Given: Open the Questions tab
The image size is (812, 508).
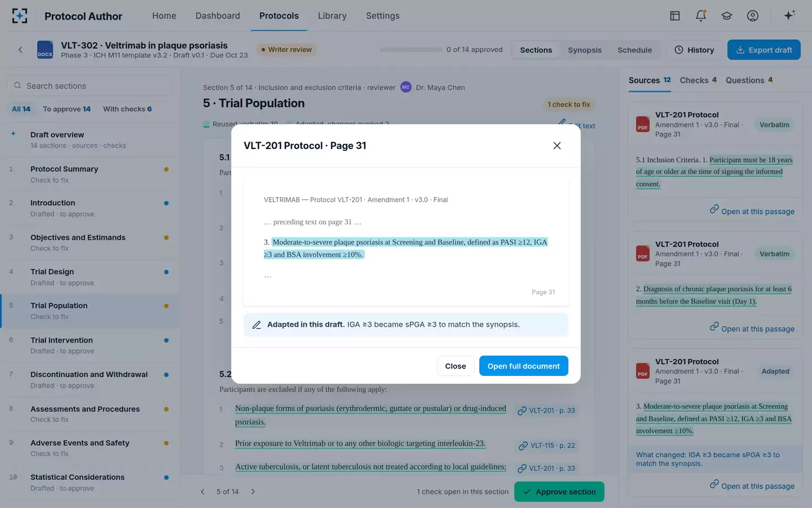Looking at the screenshot, I should 749,80.
